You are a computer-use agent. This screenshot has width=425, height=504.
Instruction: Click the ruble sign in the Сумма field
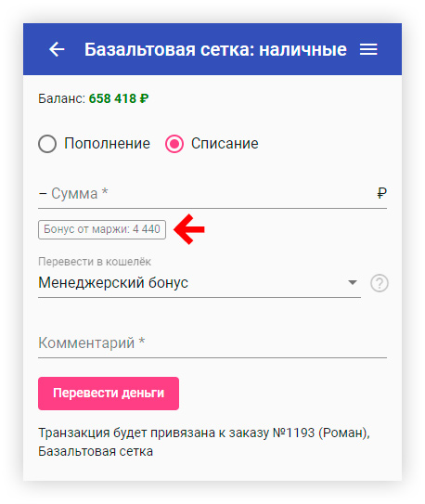[381, 193]
